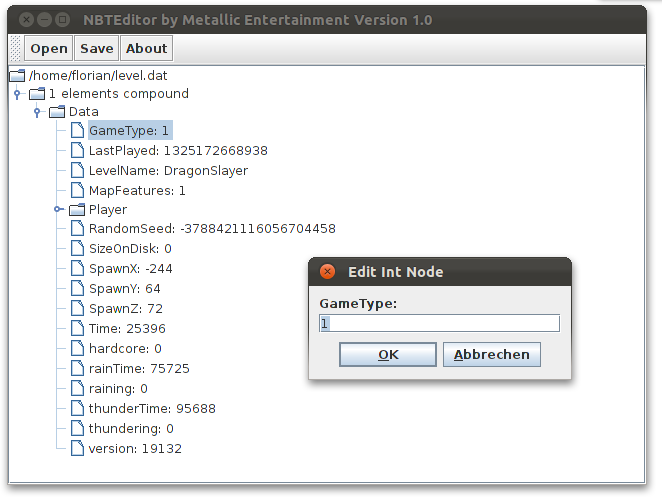Viewport: 662px width, 504px height.
Task: Click the file icon beside version entry
Action: pyautogui.click(x=77, y=448)
